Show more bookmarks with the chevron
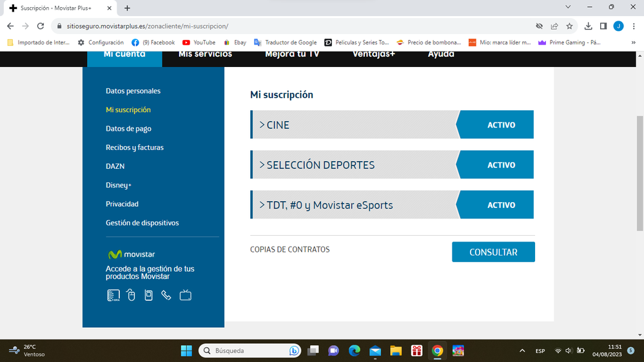Viewport: 644px width, 362px height. pyautogui.click(x=633, y=43)
